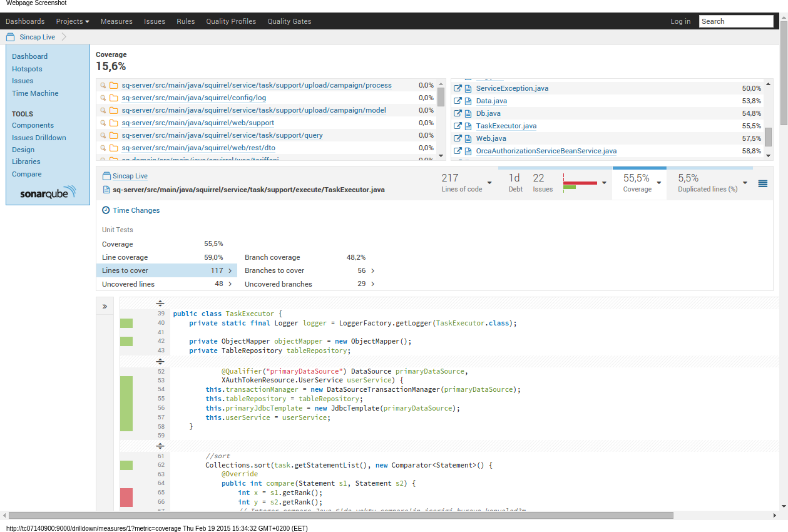Open Quality Gates in top navigation
This screenshot has width=788, height=532.
289,21
